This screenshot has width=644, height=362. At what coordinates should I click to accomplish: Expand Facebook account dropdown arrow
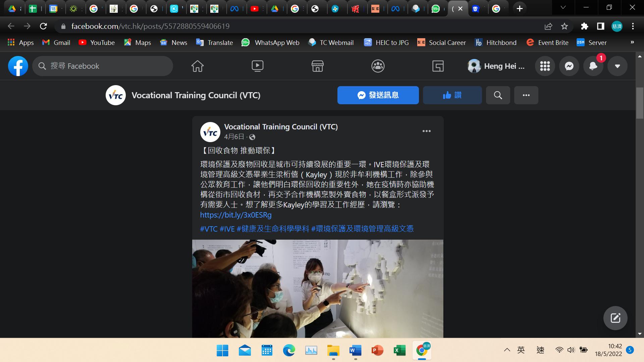coord(617,66)
